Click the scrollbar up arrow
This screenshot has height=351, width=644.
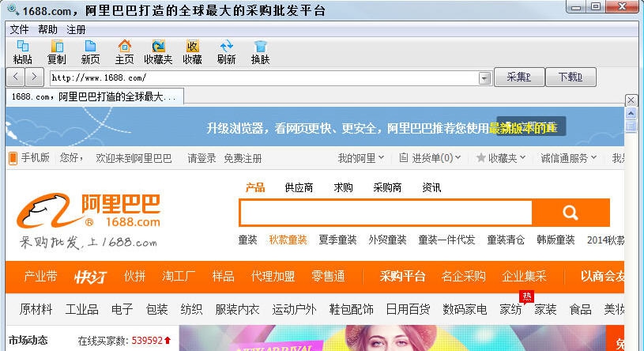click(x=631, y=113)
